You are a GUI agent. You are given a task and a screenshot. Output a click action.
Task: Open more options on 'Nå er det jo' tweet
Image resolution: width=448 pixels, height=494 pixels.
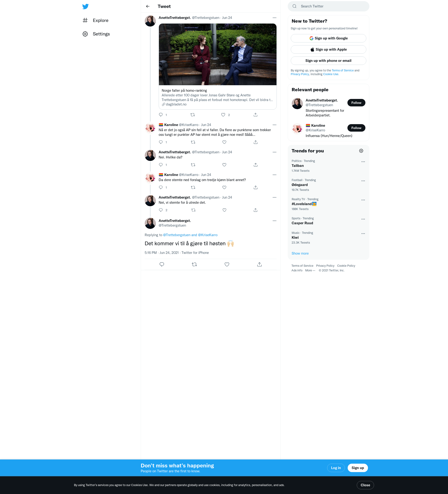[274, 125]
